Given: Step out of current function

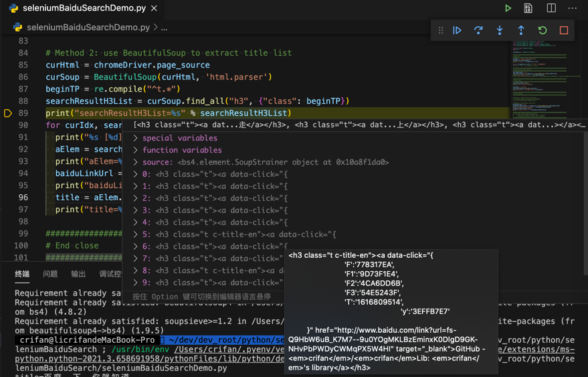Looking at the screenshot, I should [521, 30].
